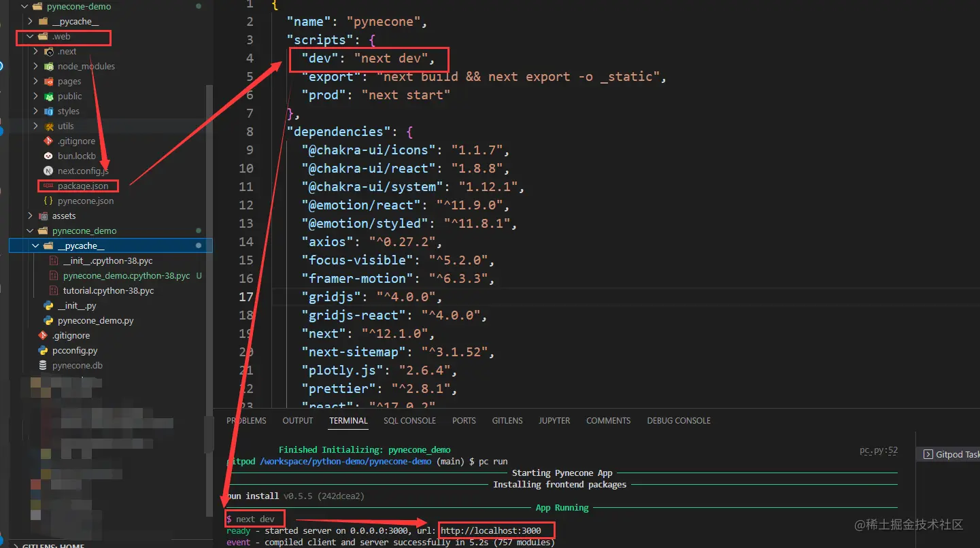
Task: Click the .next folder icon
Action: [x=48, y=52]
